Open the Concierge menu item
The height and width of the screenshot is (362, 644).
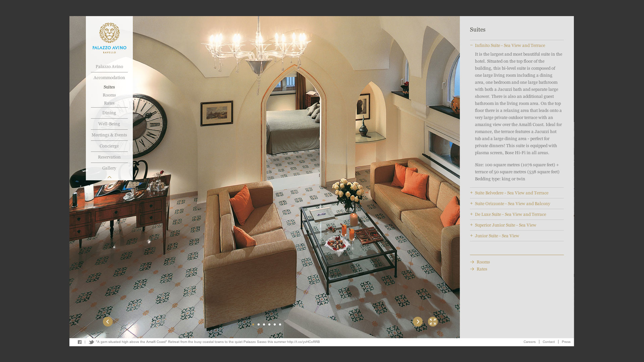point(109,146)
